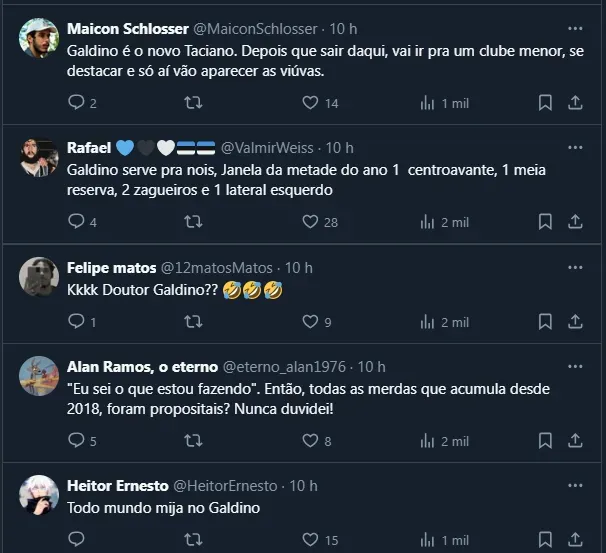The image size is (606, 553).
Task: Open more options menu on Rafael's tweet
Action: pyautogui.click(x=574, y=147)
